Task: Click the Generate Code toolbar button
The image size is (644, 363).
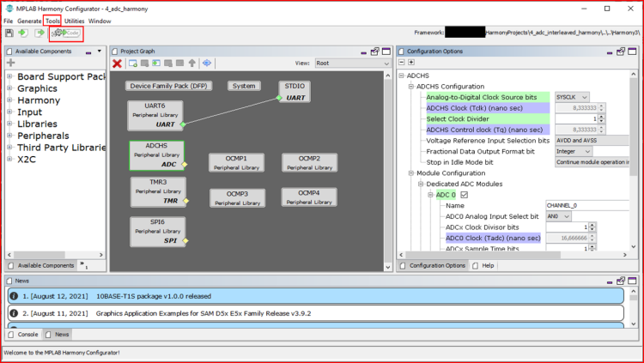Action: click(65, 33)
